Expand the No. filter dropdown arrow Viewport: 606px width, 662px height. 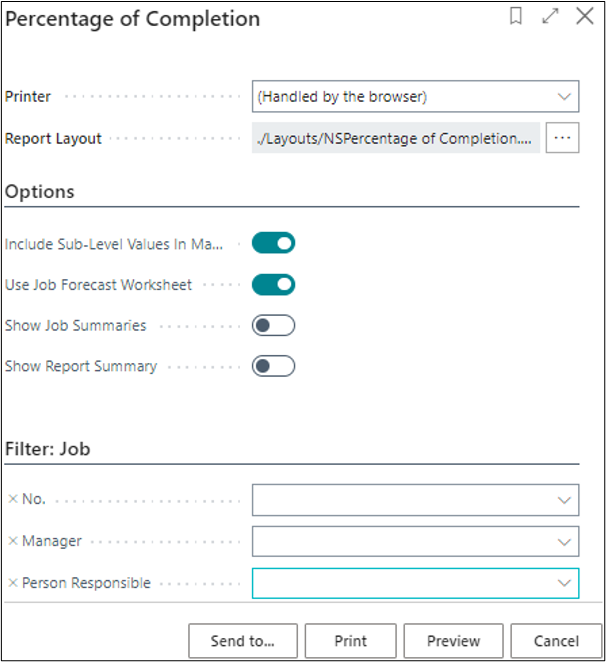564,500
